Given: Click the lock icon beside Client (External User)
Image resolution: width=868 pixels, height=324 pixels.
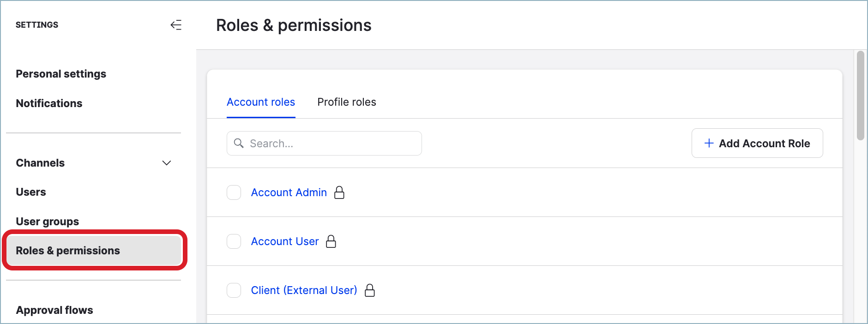Looking at the screenshot, I should pyautogui.click(x=370, y=290).
